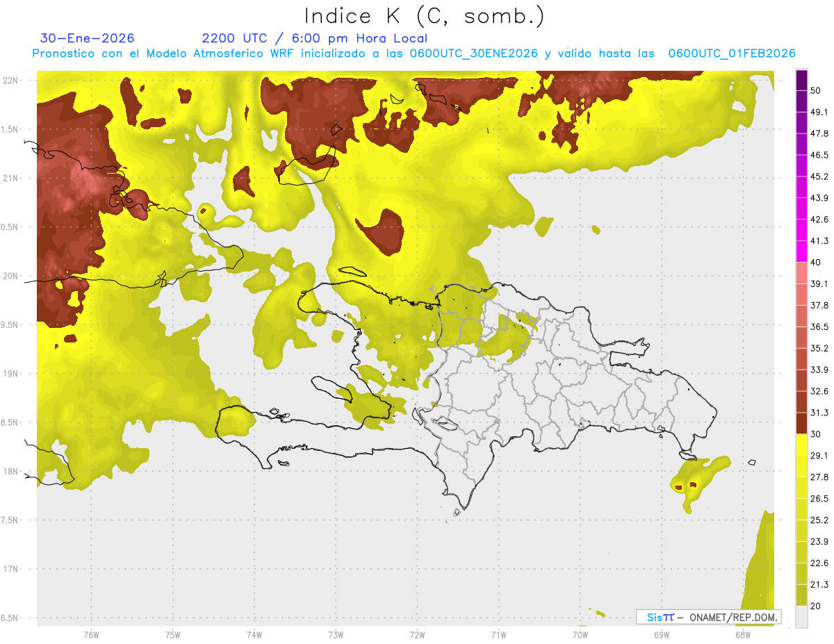Click colorbar value "23.9"
834x644 pixels.
pyautogui.click(x=819, y=541)
